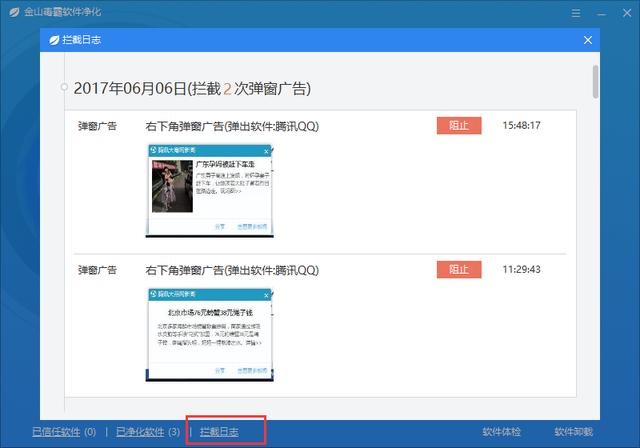Go to 软件卸载

[x=573, y=432]
